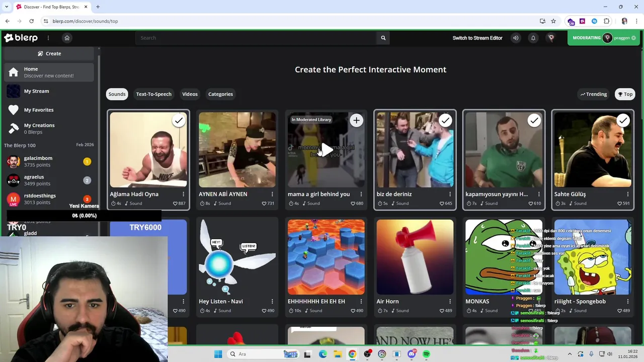644x362 pixels.
Task: Uncheck the biz de deriniz sound
Action: click(445, 121)
